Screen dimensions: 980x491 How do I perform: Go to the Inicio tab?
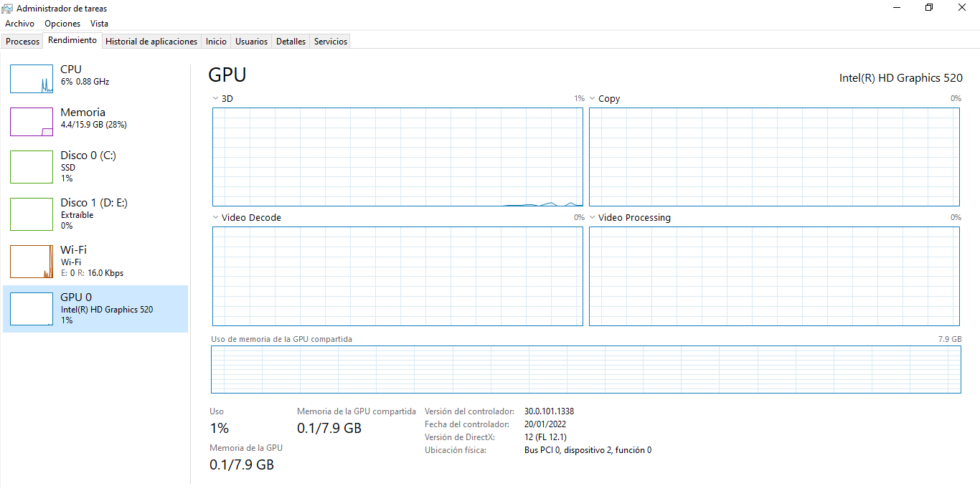click(216, 42)
